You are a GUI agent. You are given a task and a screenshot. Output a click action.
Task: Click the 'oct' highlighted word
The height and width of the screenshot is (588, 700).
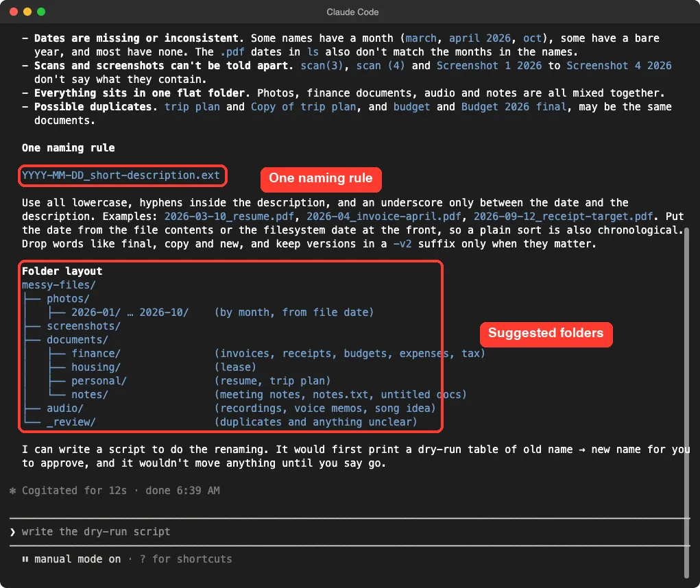point(532,38)
